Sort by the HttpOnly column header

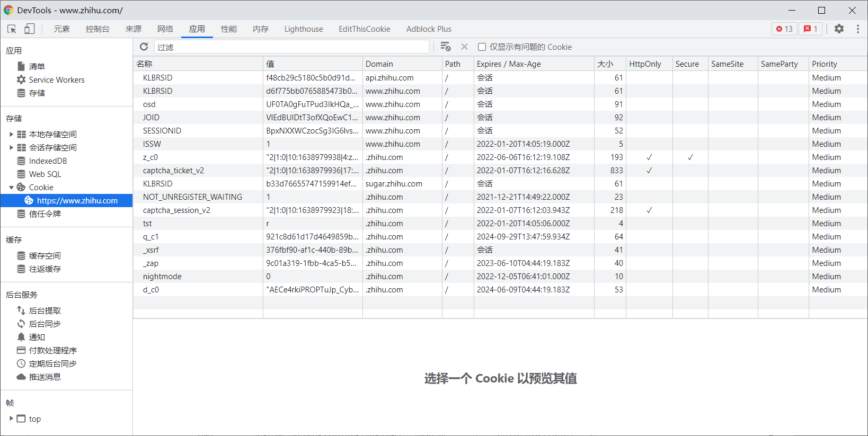[649, 64]
